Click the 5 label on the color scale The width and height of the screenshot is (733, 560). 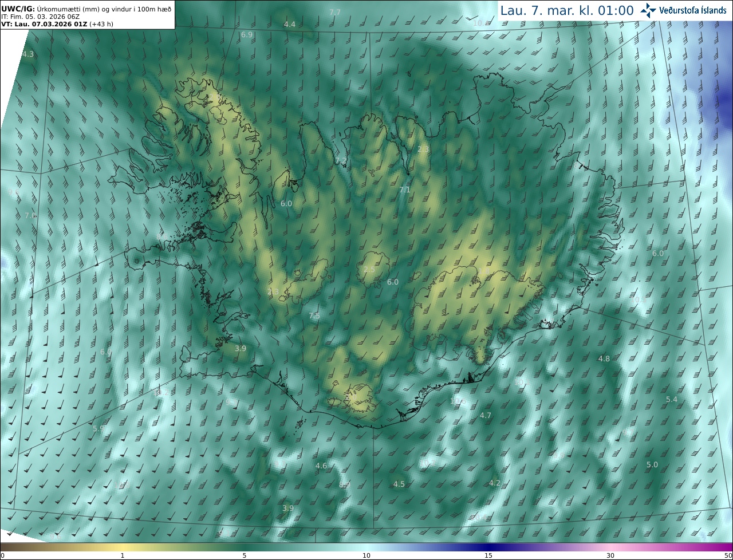[245, 556]
